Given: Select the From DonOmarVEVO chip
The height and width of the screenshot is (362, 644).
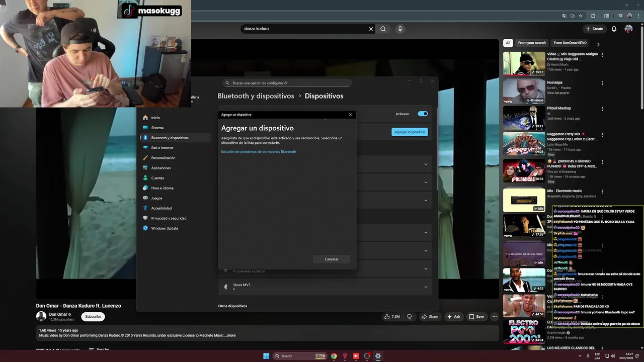Looking at the screenshot, I should pos(570,43).
